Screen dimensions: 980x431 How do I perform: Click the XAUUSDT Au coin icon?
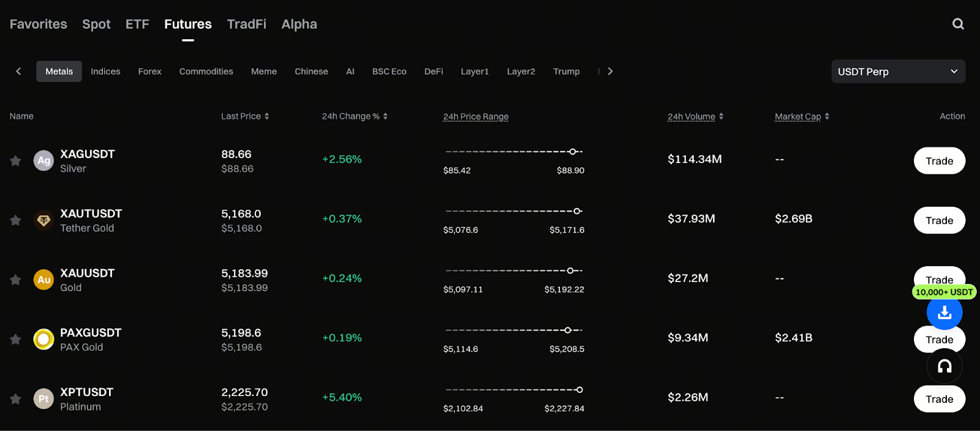(x=43, y=280)
